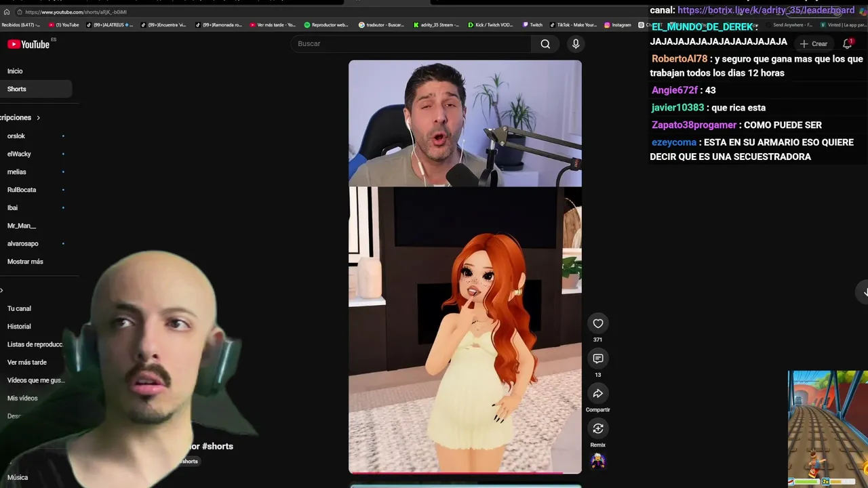Open the Vinted bookmark
The image size is (868, 488).
point(843,25)
